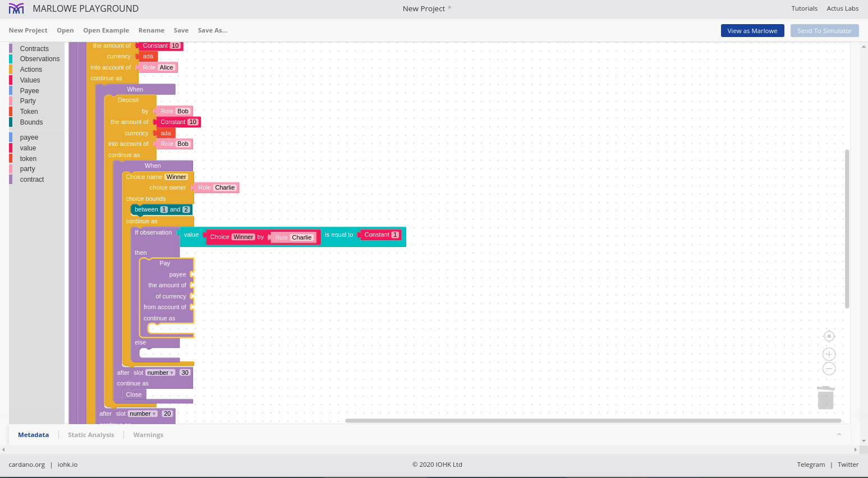This screenshot has height=478, width=868.
Task: Expand the bottom panel with chevron
Action: click(x=839, y=435)
